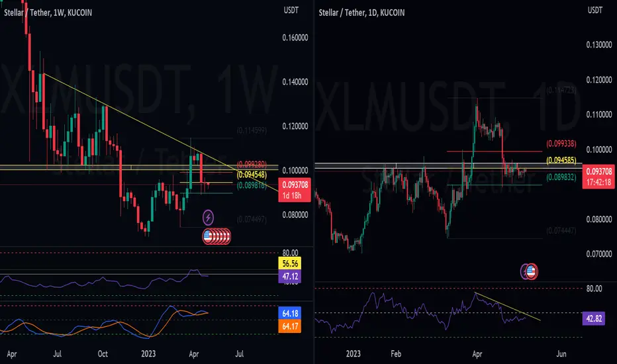Select the USDT currency label on weekly chart

[291, 10]
